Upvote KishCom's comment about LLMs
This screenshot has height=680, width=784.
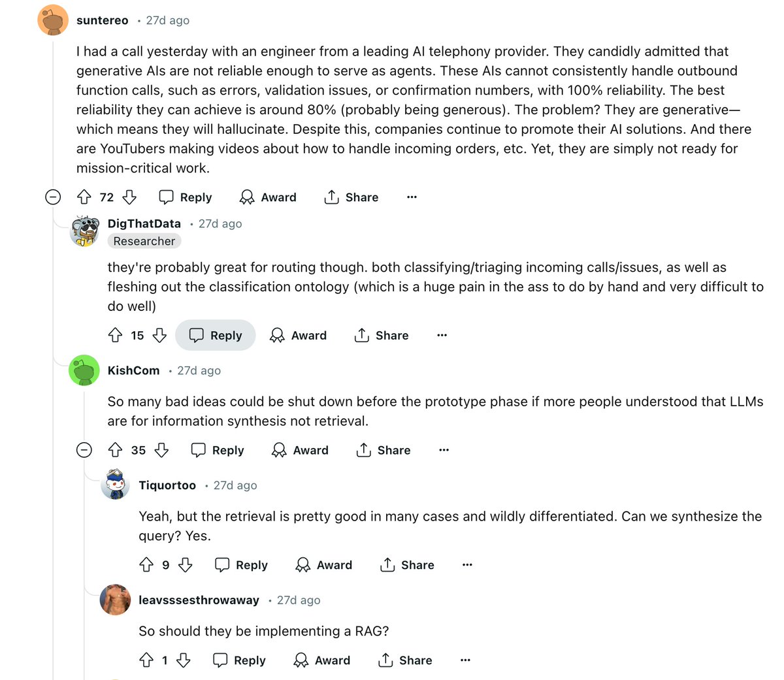(115, 450)
